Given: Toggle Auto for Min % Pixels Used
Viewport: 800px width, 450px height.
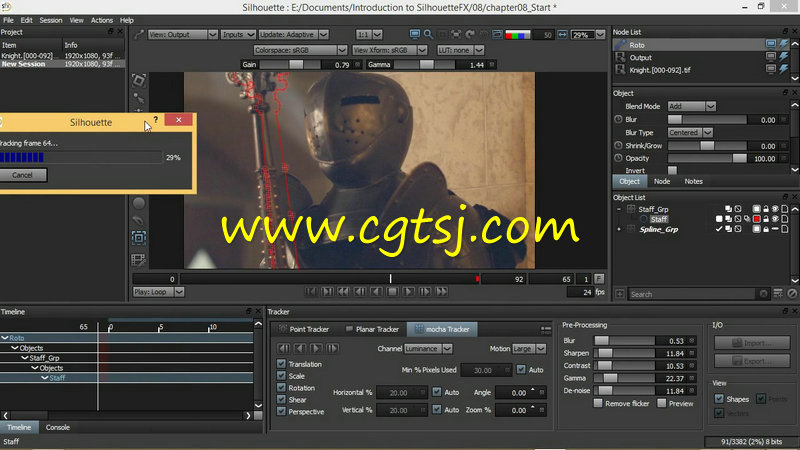Looking at the screenshot, I should click(x=521, y=369).
